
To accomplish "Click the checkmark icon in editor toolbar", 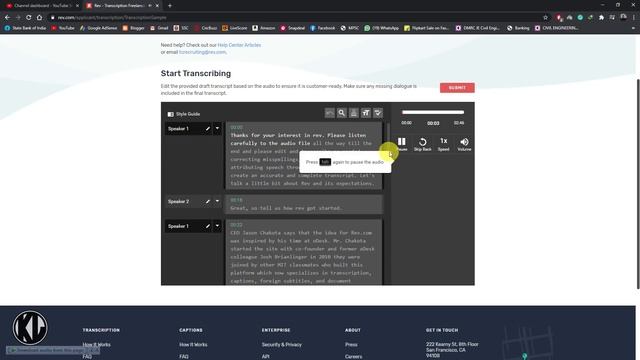I will [x=378, y=113].
